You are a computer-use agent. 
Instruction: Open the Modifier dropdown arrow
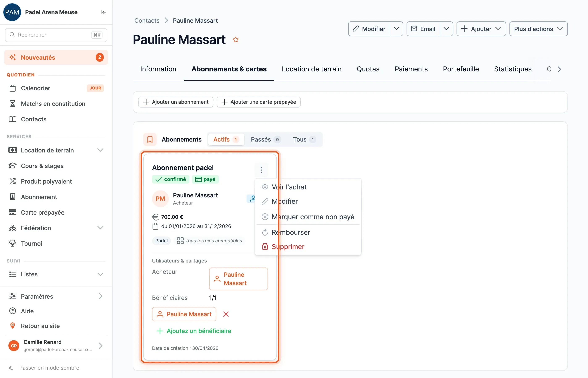point(396,29)
